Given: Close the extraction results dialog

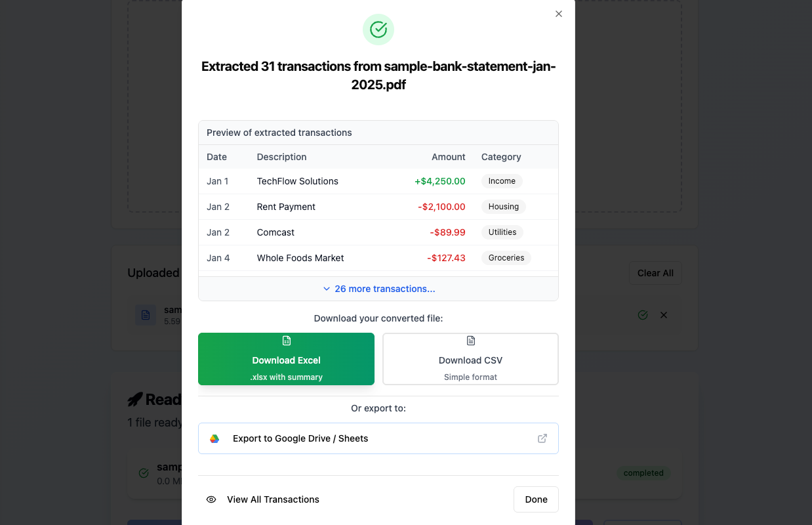Looking at the screenshot, I should tap(559, 14).
